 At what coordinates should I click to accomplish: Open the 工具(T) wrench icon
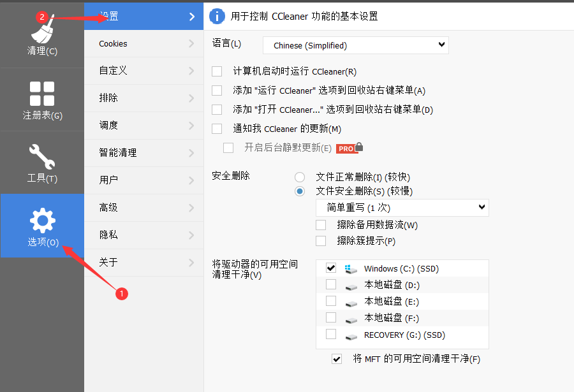[42, 157]
